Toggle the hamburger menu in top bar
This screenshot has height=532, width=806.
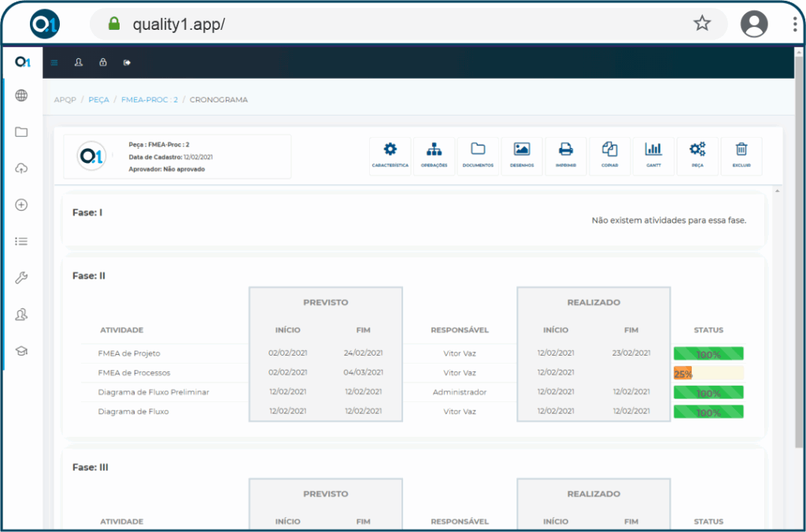click(x=54, y=63)
